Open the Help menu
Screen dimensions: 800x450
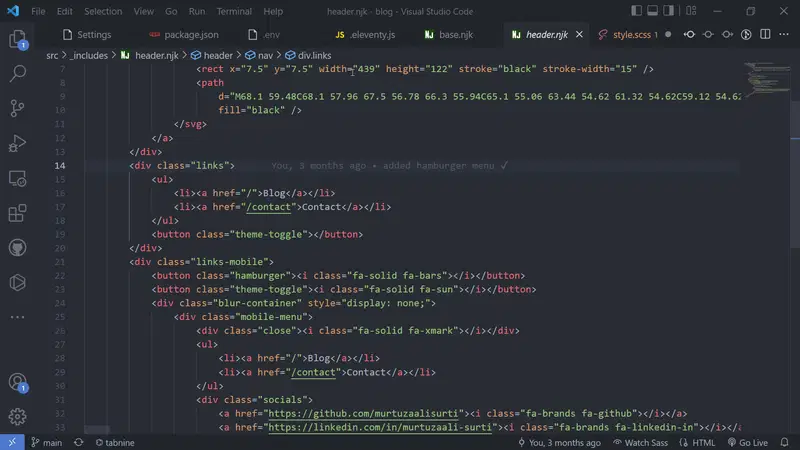click(273, 11)
